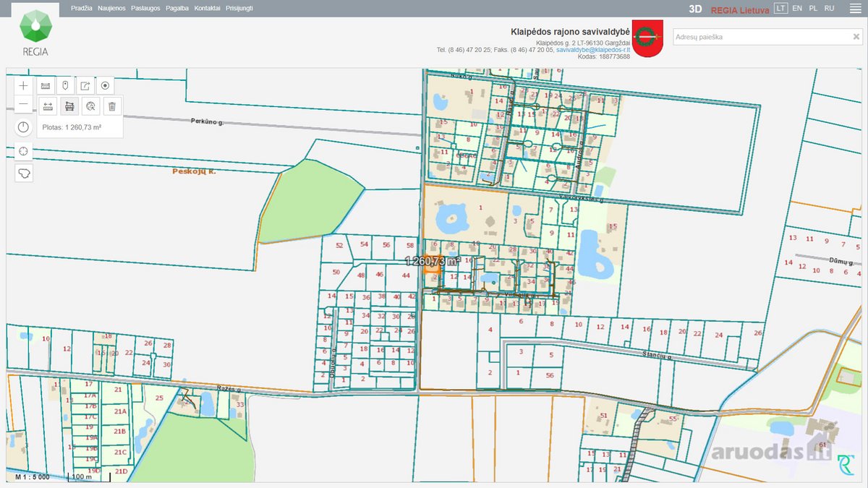This screenshot has height=488, width=868.
Task: Click the Plotas: 1 260,73 m² readout
Action: point(71,127)
